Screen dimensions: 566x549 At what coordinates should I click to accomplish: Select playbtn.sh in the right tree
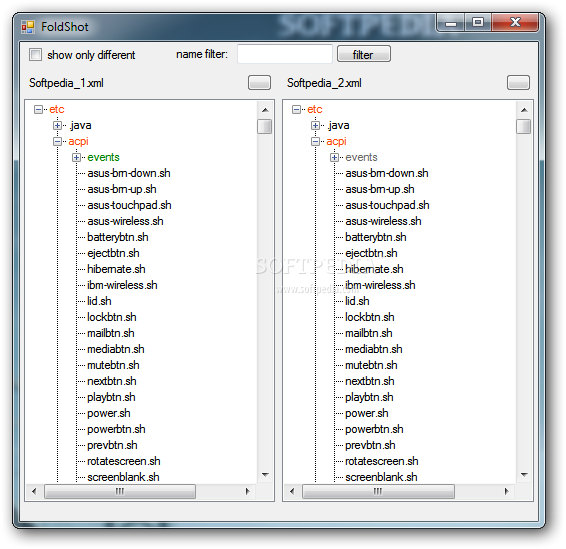[x=369, y=397]
